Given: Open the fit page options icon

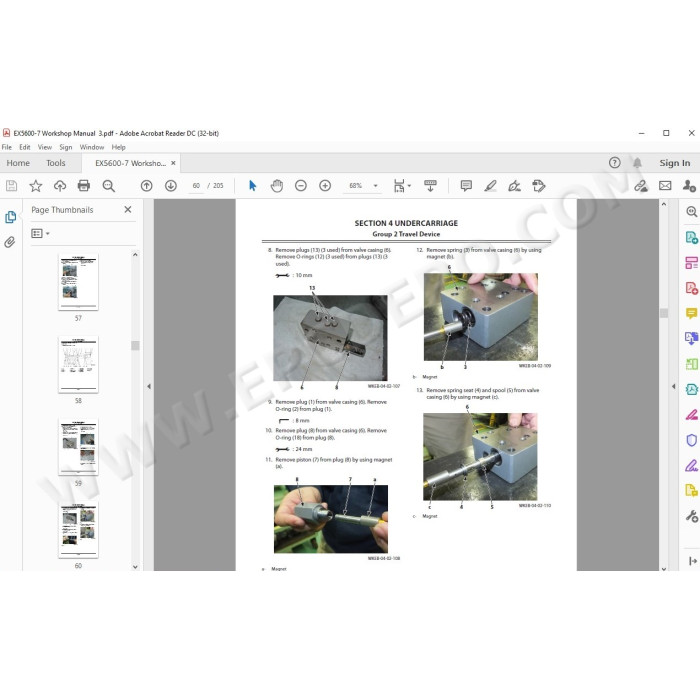Looking at the screenshot, I should tap(400, 186).
